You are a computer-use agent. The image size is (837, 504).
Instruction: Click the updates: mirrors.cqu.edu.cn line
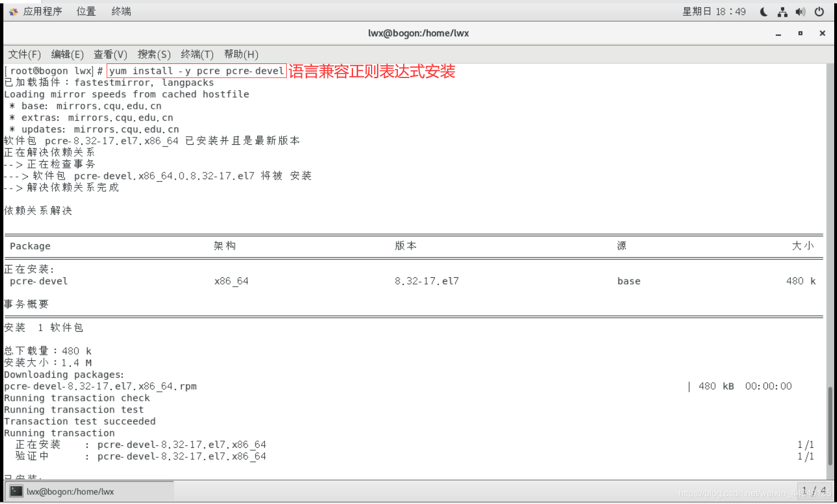pos(94,130)
